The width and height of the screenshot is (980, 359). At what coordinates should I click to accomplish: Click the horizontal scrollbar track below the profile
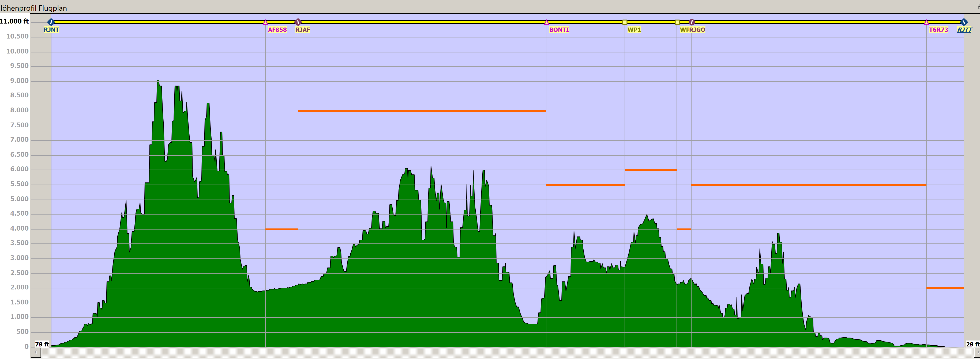click(x=508, y=353)
